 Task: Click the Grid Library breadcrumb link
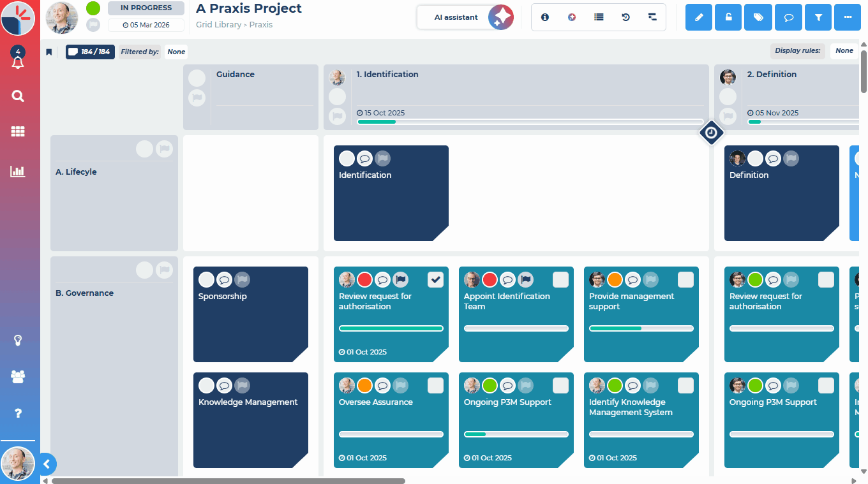218,25
